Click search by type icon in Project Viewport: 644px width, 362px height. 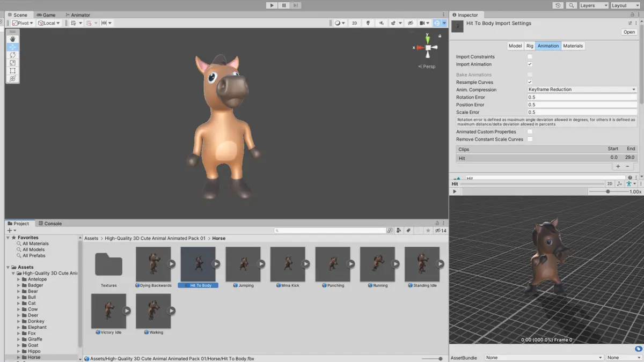(x=399, y=231)
